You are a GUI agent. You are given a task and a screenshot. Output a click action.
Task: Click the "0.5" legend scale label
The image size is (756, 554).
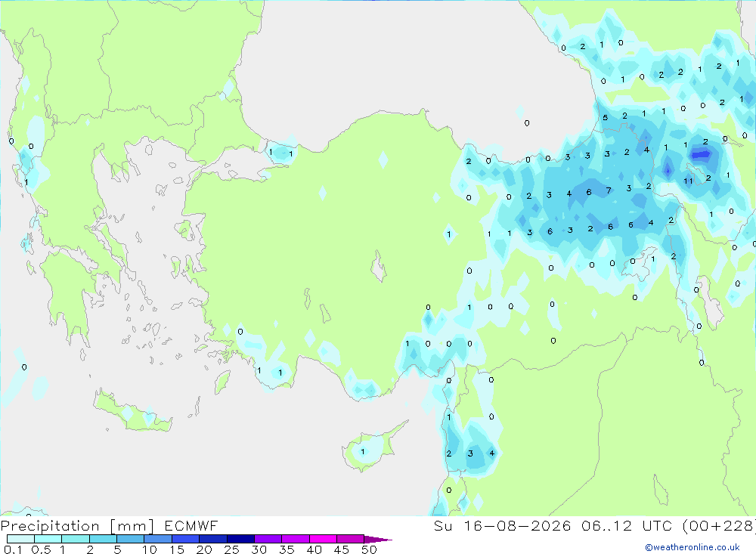click(x=41, y=549)
